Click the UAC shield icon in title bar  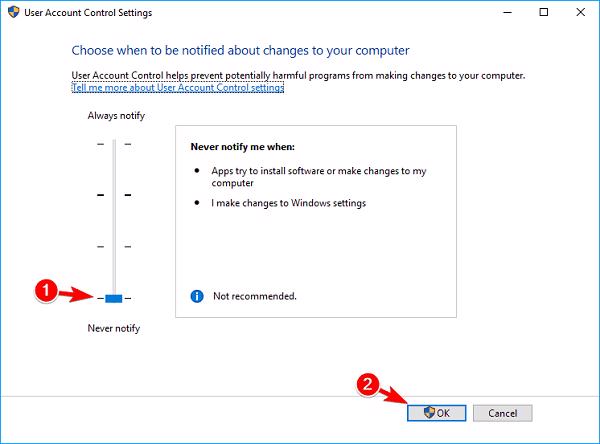(x=13, y=12)
